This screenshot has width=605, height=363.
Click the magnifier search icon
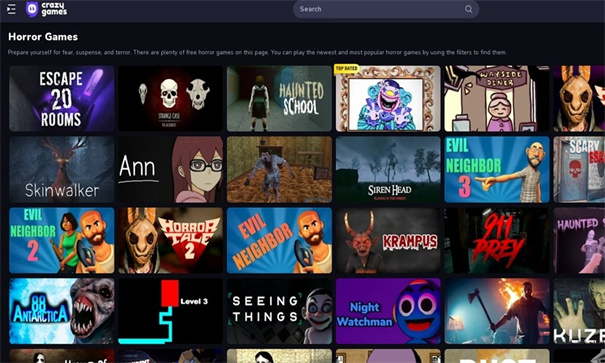point(468,9)
